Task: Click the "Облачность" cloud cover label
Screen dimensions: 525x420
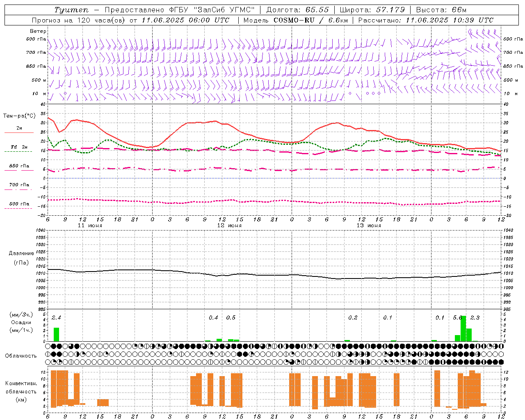Action: tap(21, 356)
